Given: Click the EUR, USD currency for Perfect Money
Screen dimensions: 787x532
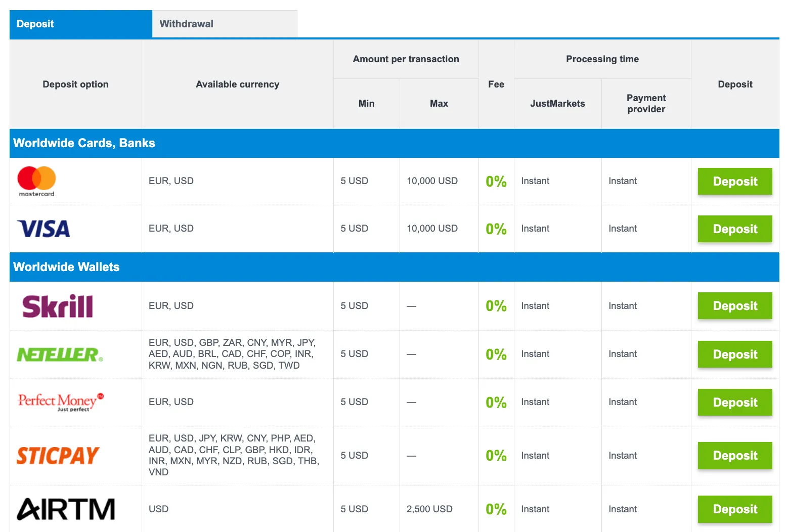Looking at the screenshot, I should 171,402.
